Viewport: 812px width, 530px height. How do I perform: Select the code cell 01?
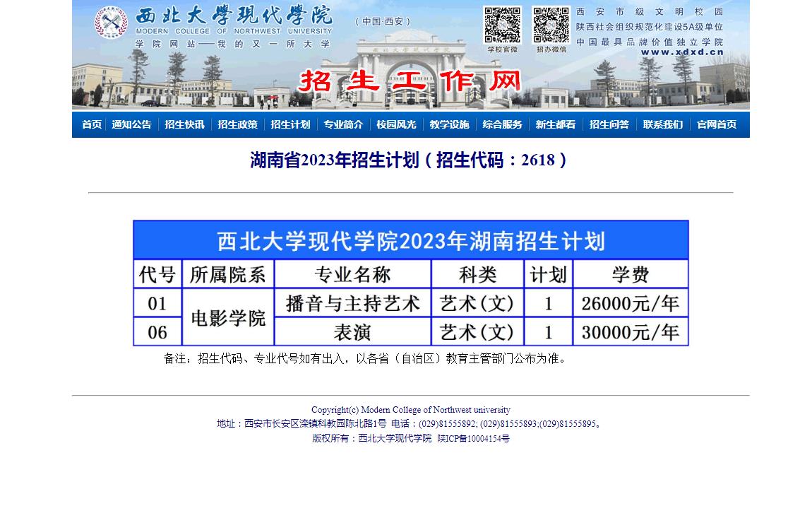pyautogui.click(x=157, y=303)
